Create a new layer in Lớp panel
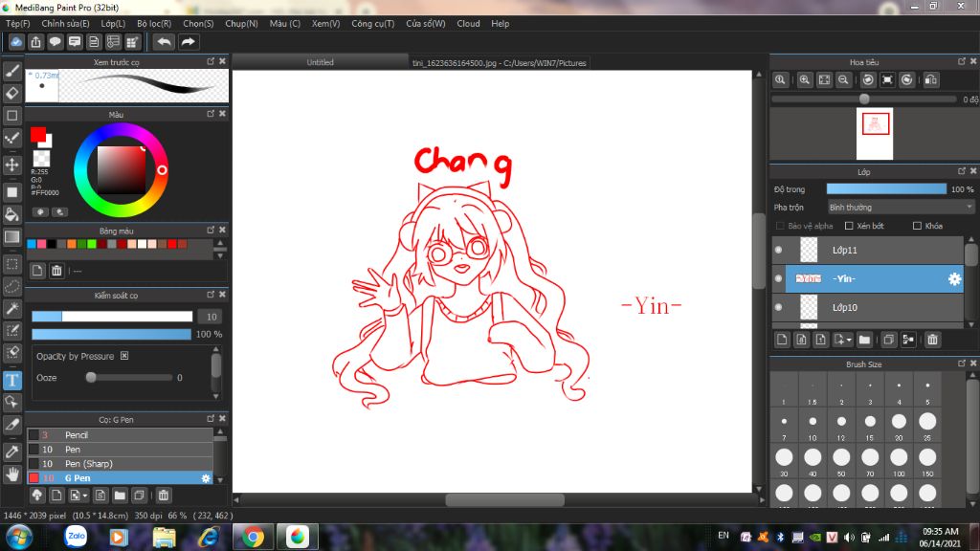Image resolution: width=980 pixels, height=551 pixels. [782, 340]
